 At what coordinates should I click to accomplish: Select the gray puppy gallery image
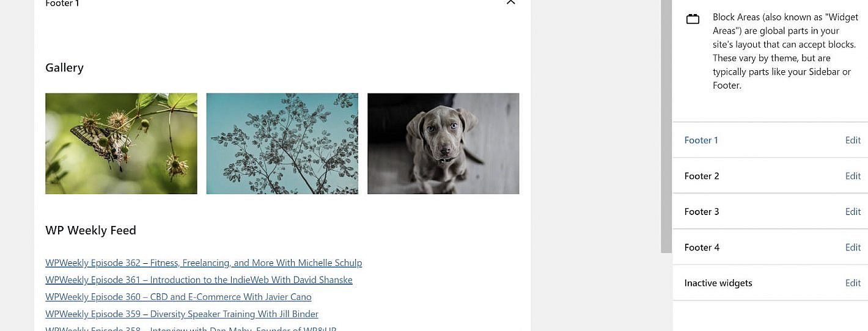tap(443, 144)
